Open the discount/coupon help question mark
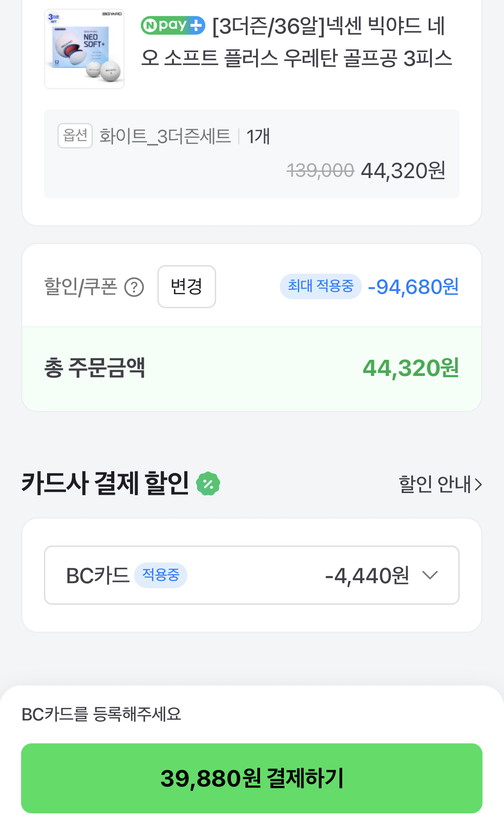Viewport: 504px width, 825px height. (134, 287)
